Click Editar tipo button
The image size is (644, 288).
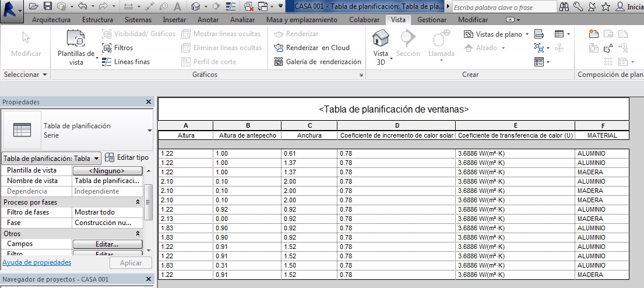tap(126, 158)
